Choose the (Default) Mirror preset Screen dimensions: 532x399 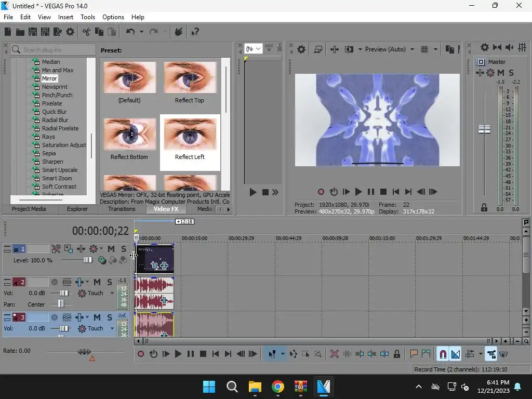pos(129,83)
